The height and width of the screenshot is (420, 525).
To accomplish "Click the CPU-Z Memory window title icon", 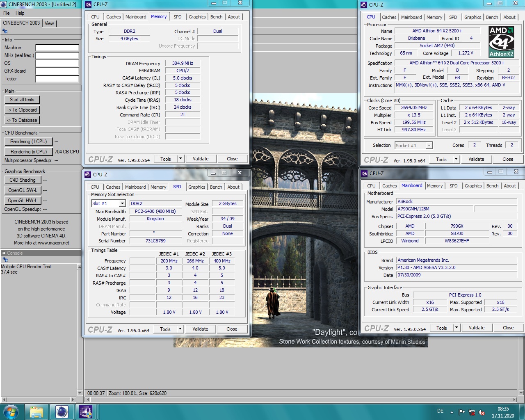I will coord(88,5).
